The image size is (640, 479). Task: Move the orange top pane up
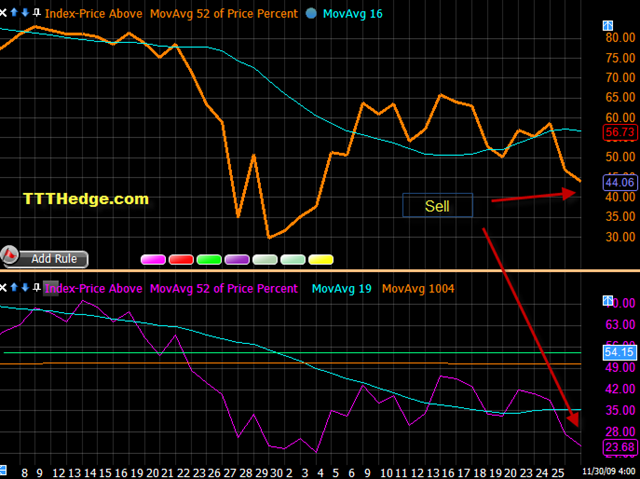[14, 13]
